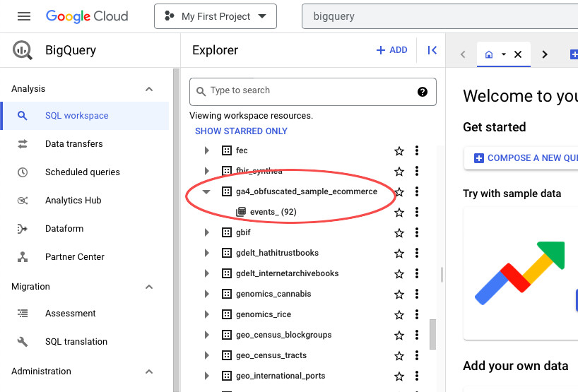Screen dimensions: 578x392
Task: Star the fhir_synthea dataset
Action: tap(399, 172)
